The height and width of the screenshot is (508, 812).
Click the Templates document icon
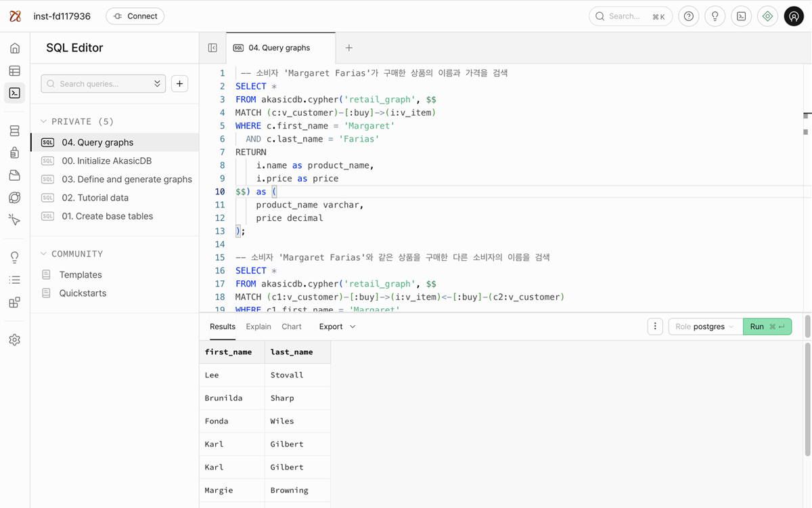[x=46, y=274]
